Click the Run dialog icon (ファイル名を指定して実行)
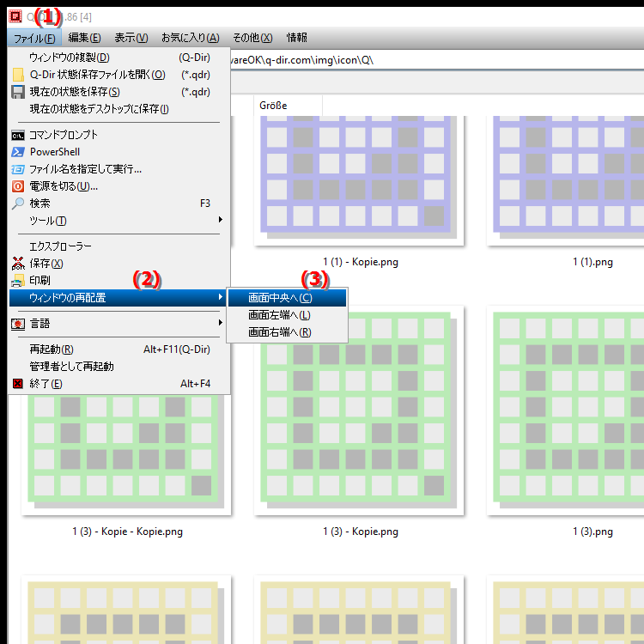Image resolution: width=644 pixels, height=644 pixels. (18, 169)
